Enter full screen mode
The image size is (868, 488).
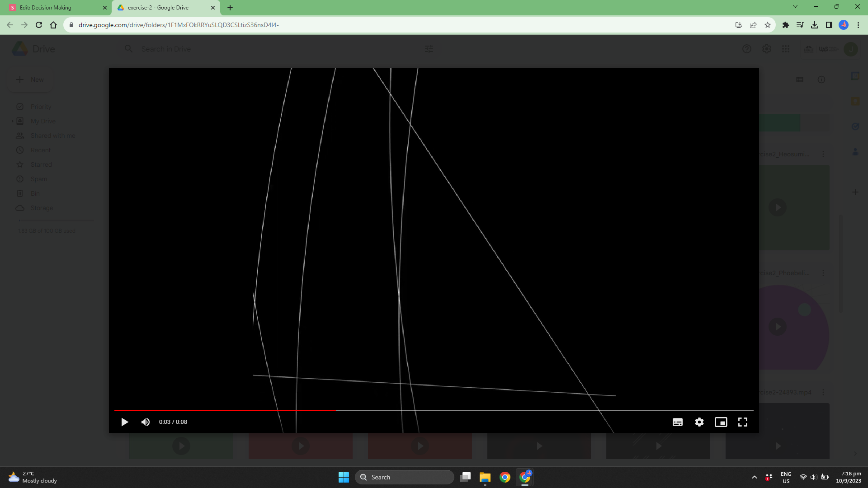pyautogui.click(x=743, y=422)
